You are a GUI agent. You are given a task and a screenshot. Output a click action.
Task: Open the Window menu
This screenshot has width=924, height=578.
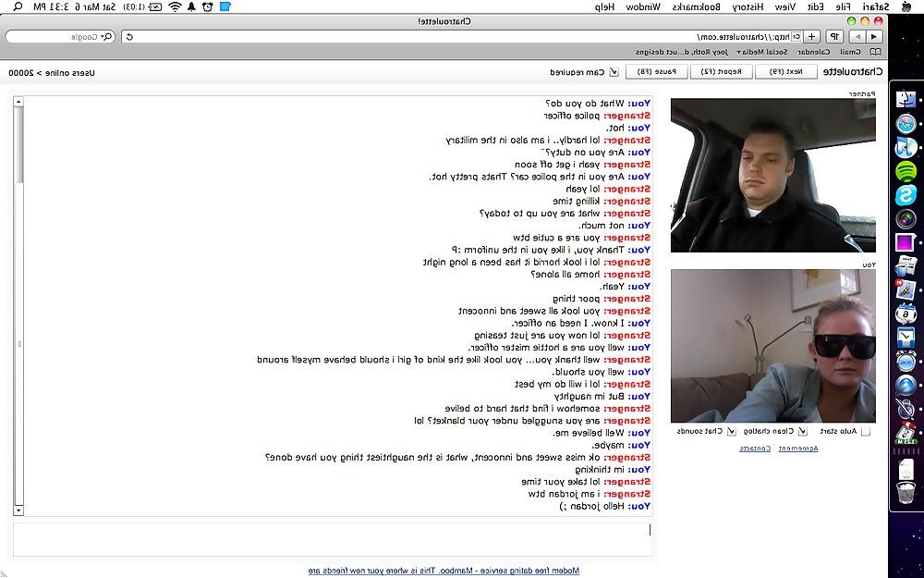click(643, 6)
